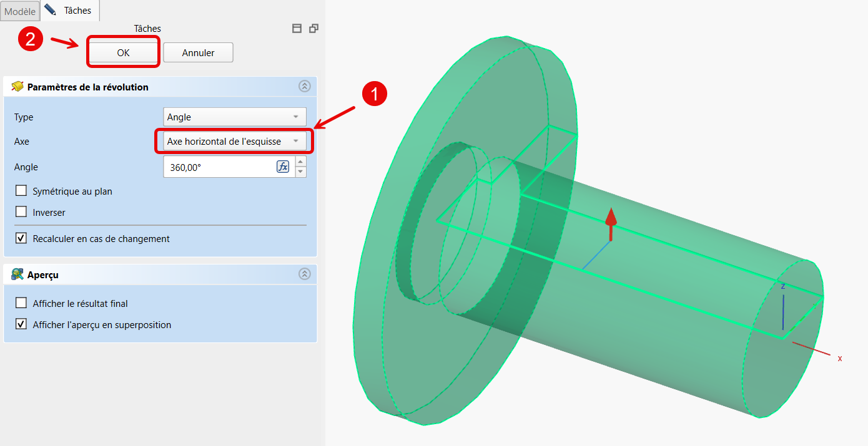Open the Type dropdown set to Angle

coord(235,117)
